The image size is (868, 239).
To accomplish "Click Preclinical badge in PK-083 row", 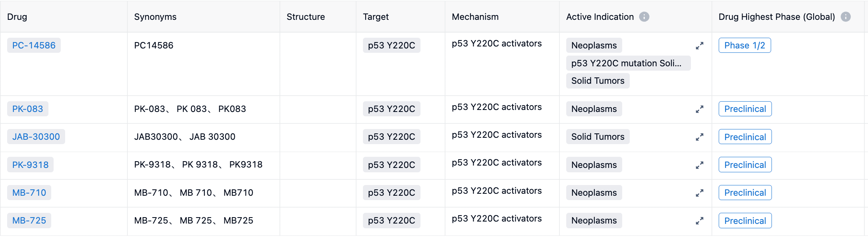I will coord(745,109).
